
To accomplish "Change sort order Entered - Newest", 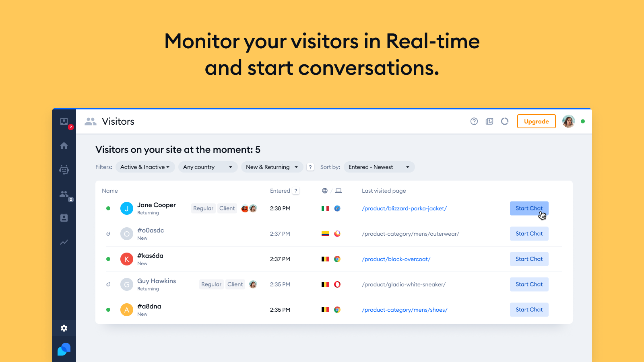I will [x=379, y=167].
